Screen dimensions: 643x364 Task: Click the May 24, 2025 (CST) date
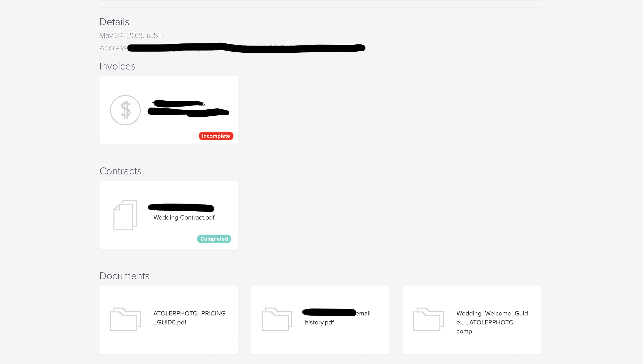[132, 35]
